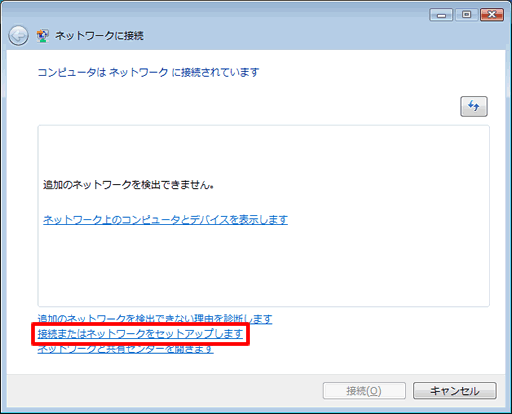Open ネットワークと共有センターを開きます link
Screen dimensions: 512x414
click(125, 349)
